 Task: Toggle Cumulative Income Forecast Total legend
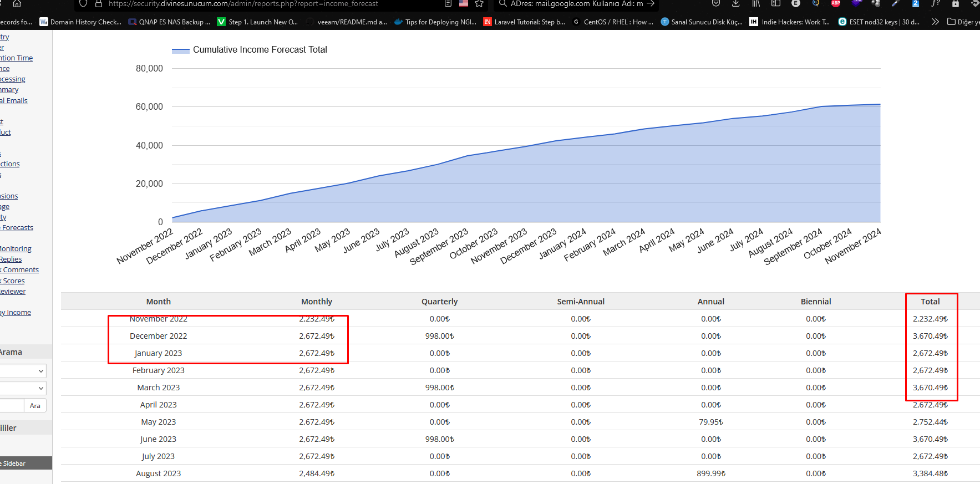(249, 50)
